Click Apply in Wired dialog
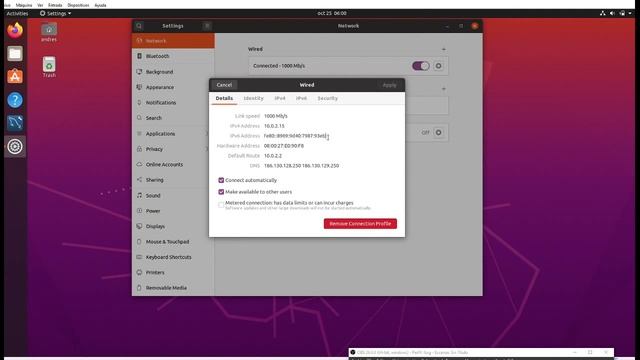Image resolution: width=640 pixels, height=360 pixels. coord(389,85)
